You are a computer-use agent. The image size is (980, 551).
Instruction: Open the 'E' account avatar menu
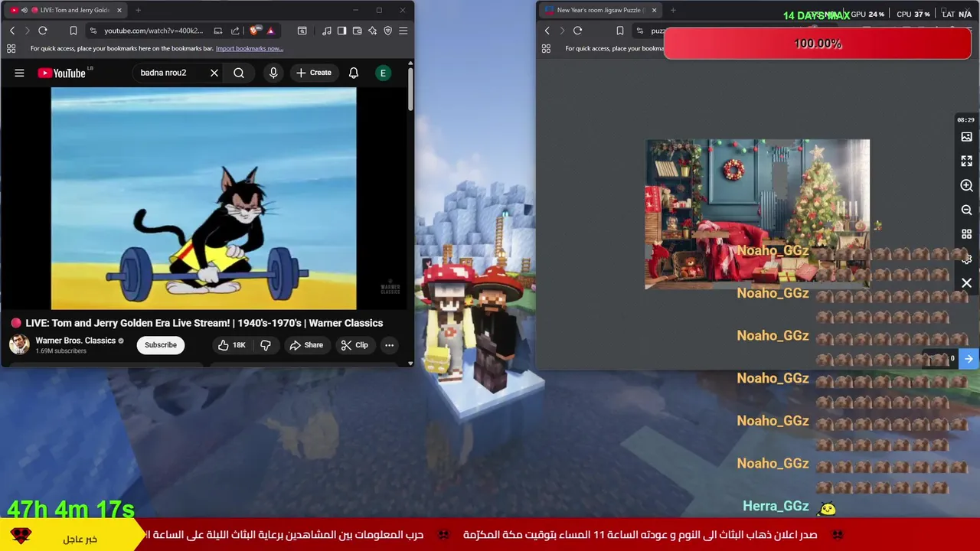pyautogui.click(x=383, y=73)
